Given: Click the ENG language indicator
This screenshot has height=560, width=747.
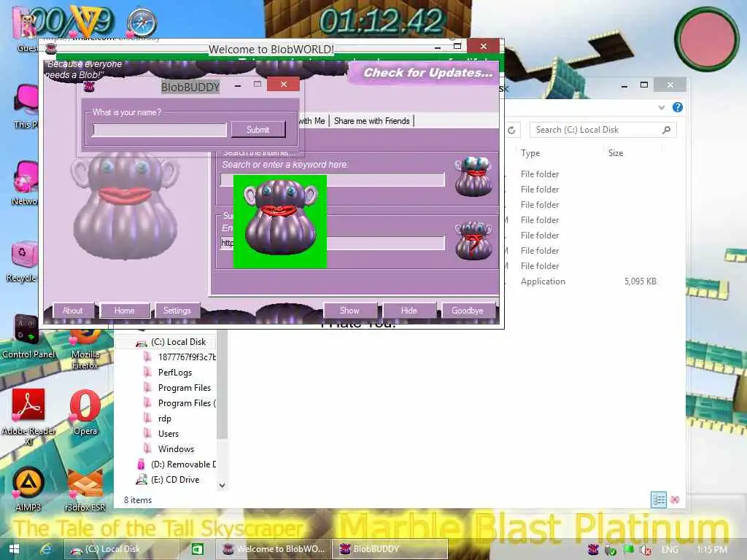Looking at the screenshot, I should coord(670,550).
